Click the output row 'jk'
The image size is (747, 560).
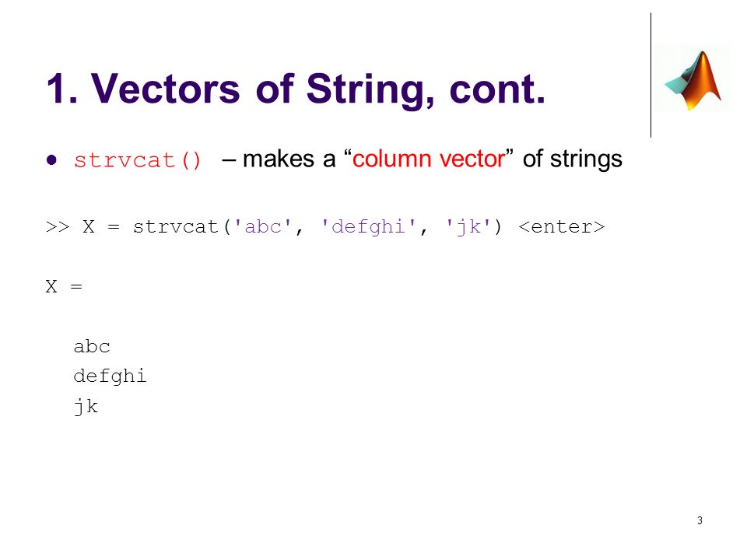click(86, 407)
